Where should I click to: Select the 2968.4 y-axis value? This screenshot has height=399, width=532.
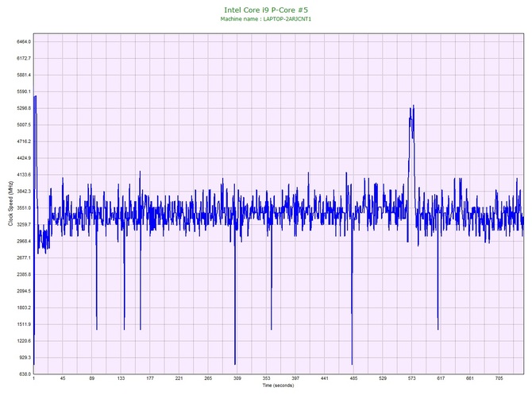pyautogui.click(x=24, y=242)
